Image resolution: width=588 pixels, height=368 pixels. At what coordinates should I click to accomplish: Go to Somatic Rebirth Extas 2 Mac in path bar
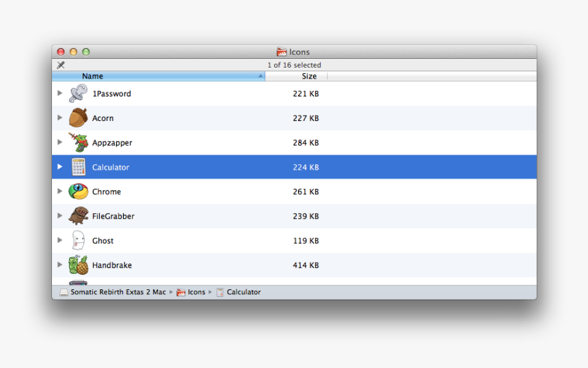point(118,292)
